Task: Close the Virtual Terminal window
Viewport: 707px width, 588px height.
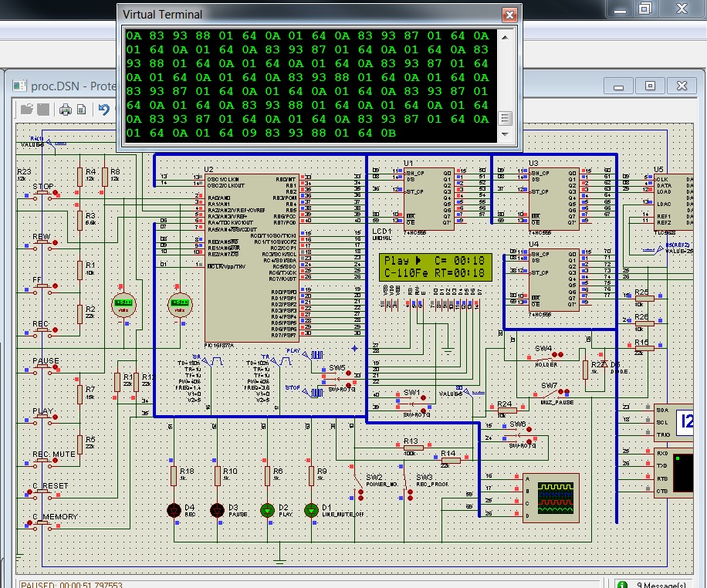Action: click(x=509, y=15)
